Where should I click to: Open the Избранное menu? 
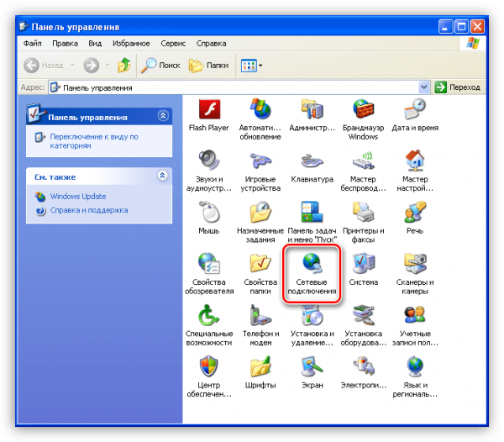[x=131, y=44]
